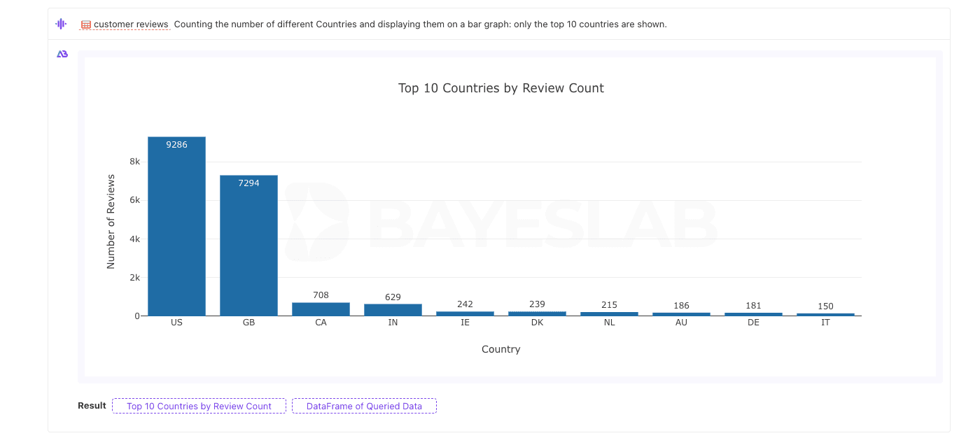This screenshot has width=980, height=445.
Task: Click the DE axis tick label
Action: pyautogui.click(x=753, y=323)
